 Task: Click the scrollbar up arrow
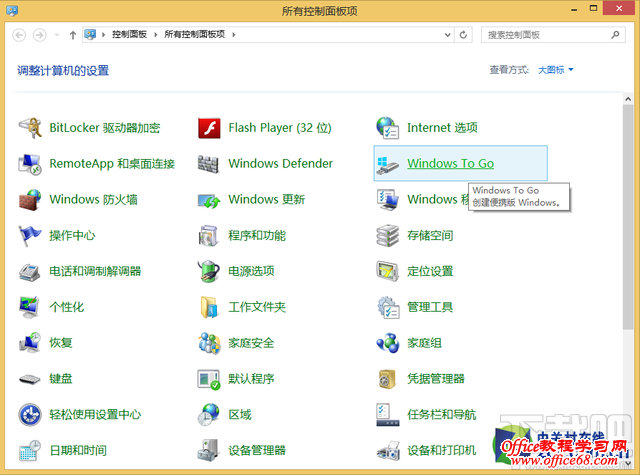click(628, 99)
